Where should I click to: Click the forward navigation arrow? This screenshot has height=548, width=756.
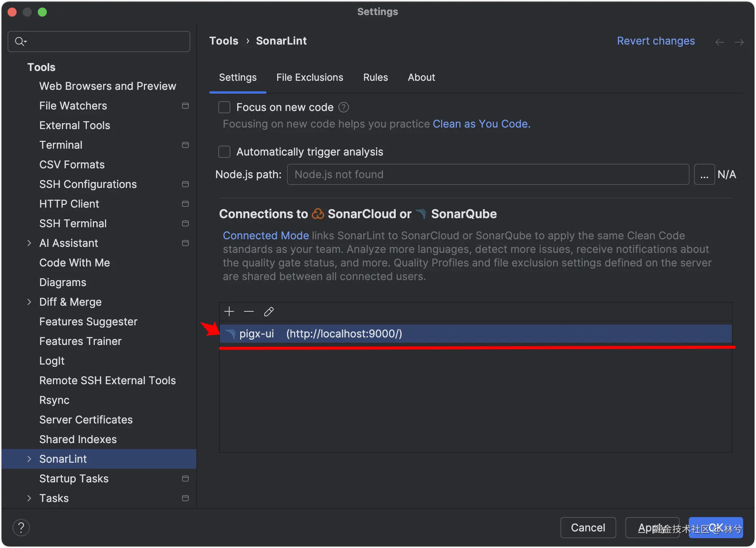(x=739, y=42)
